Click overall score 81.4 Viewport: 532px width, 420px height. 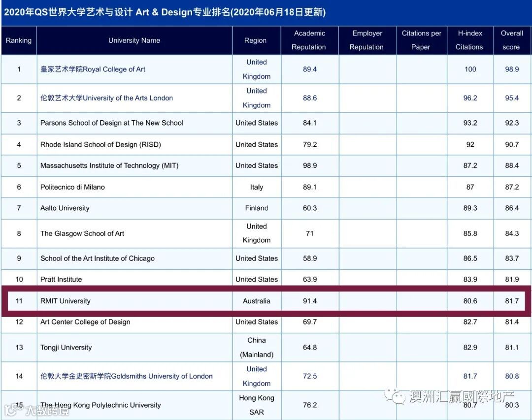coord(512,322)
